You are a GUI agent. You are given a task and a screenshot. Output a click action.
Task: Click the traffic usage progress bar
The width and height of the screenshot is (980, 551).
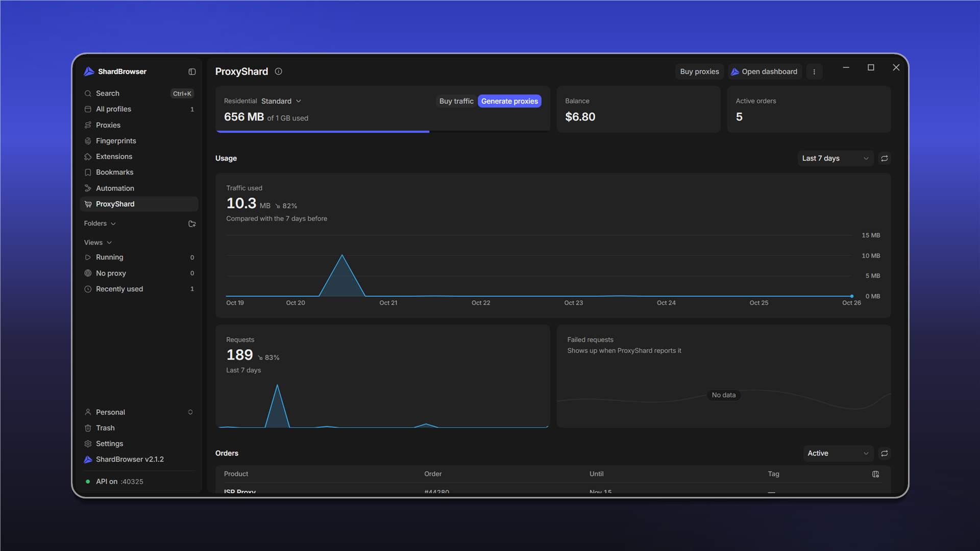pyautogui.click(x=383, y=132)
